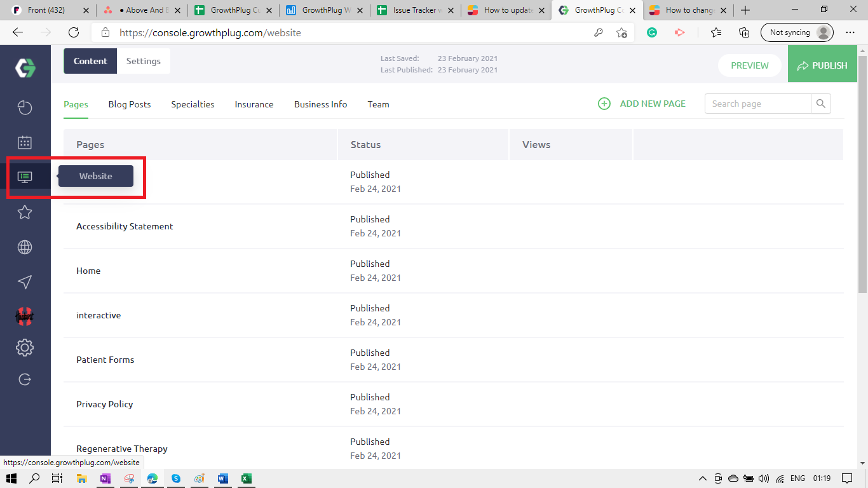868x488 pixels.
Task: Click the Views column header
Action: [x=571, y=145]
